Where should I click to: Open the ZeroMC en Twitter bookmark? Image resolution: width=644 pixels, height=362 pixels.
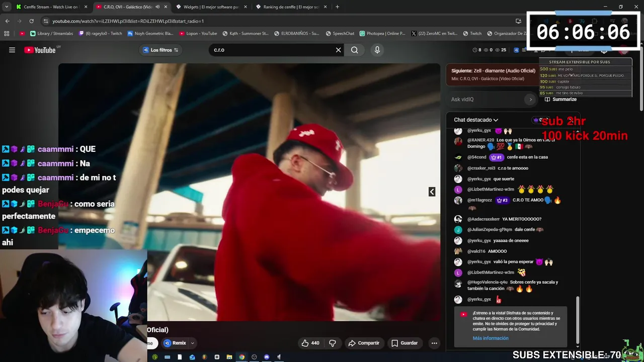[x=434, y=34]
